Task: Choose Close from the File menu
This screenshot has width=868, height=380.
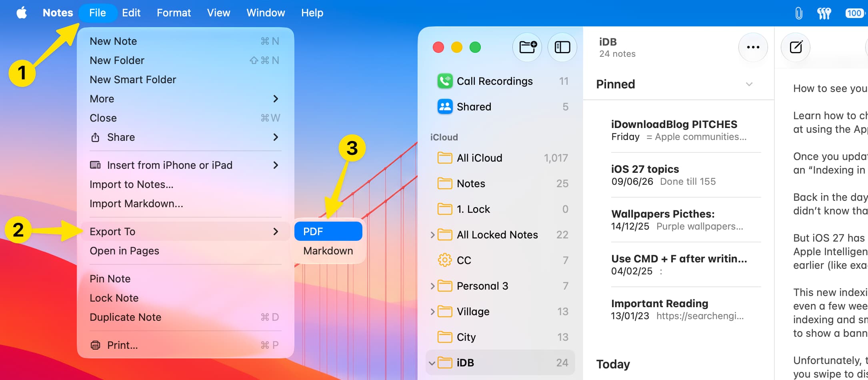Action: click(x=185, y=118)
